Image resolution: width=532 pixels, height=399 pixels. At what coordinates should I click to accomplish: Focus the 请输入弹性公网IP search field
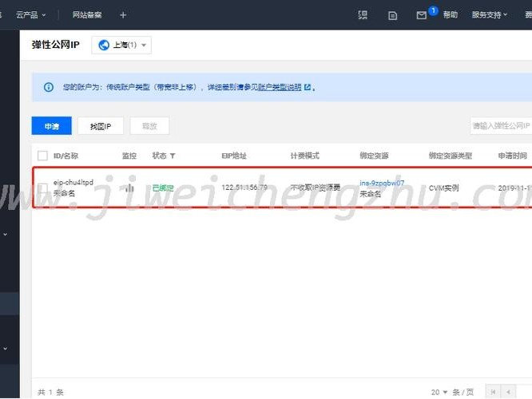pos(501,126)
